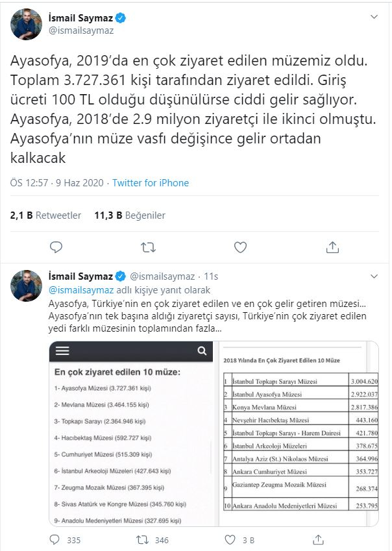Click the reply icon under the main tweet
The image size is (392, 551).
(56, 247)
